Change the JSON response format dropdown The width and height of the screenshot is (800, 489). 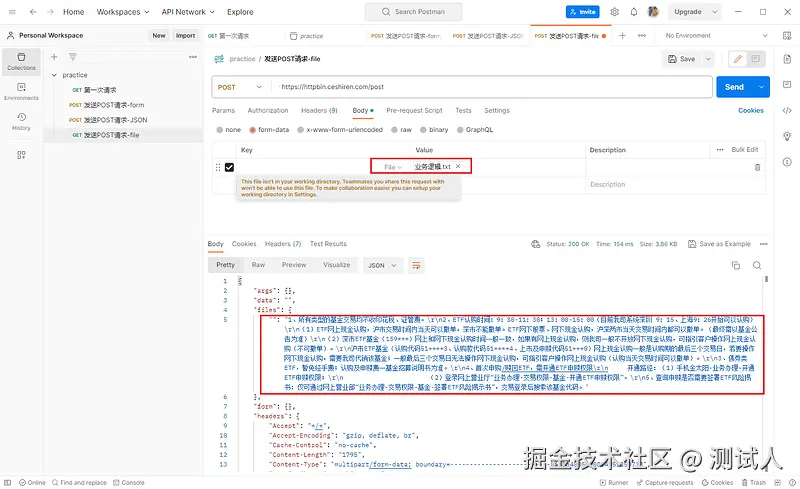click(382, 265)
